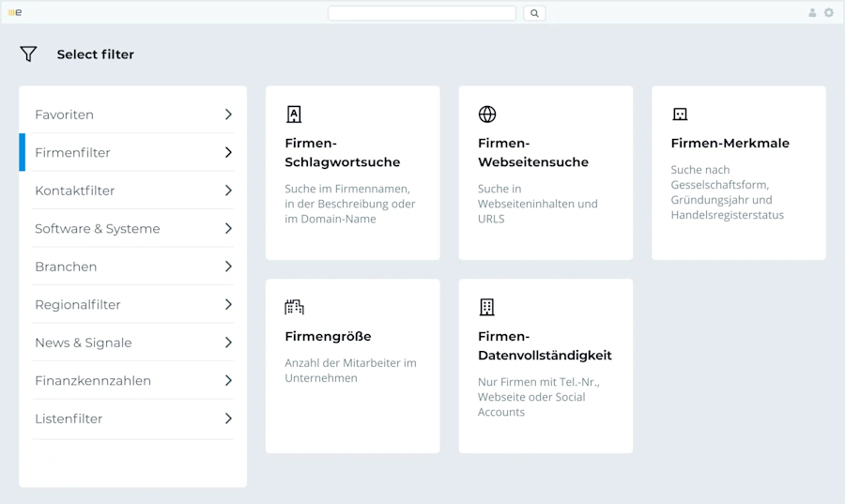845x504 pixels.
Task: Open the user profile icon
Action: pos(812,12)
